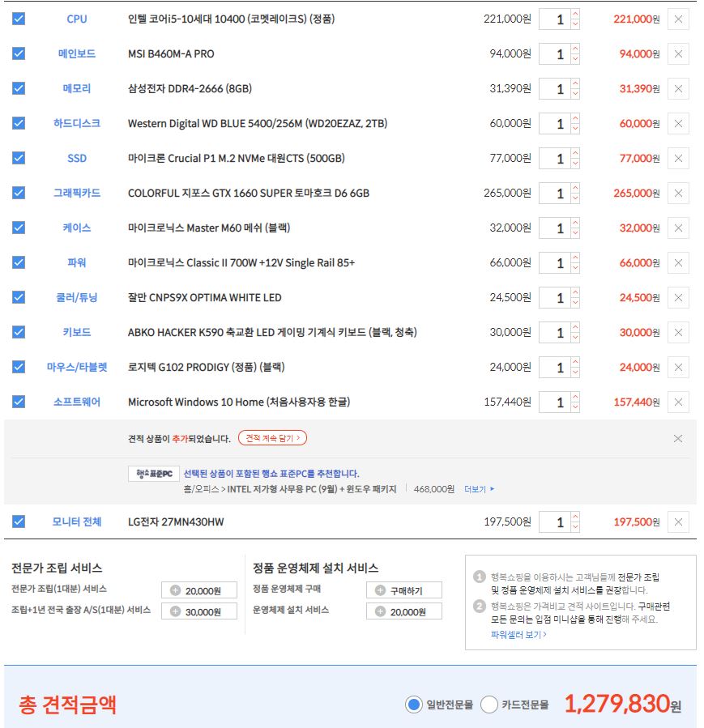This screenshot has height=728, width=704.
Task: Open the 케이스 category link
Action: click(77, 228)
